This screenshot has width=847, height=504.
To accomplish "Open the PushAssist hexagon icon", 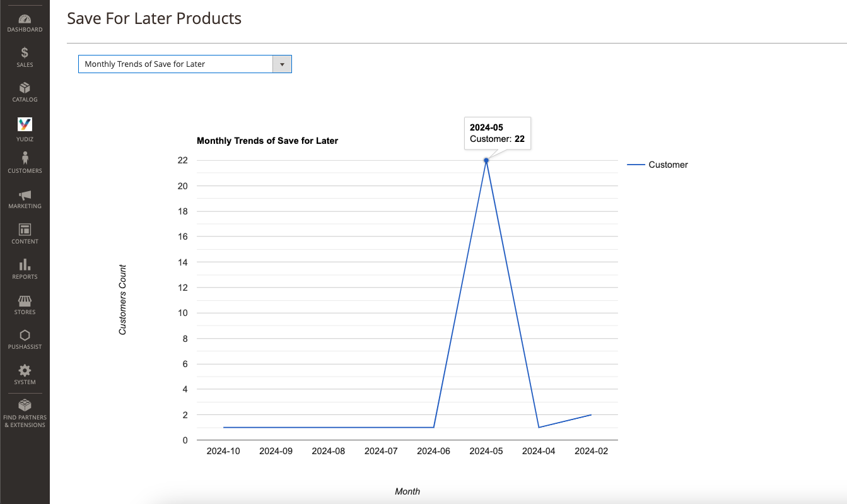I will tap(25, 336).
